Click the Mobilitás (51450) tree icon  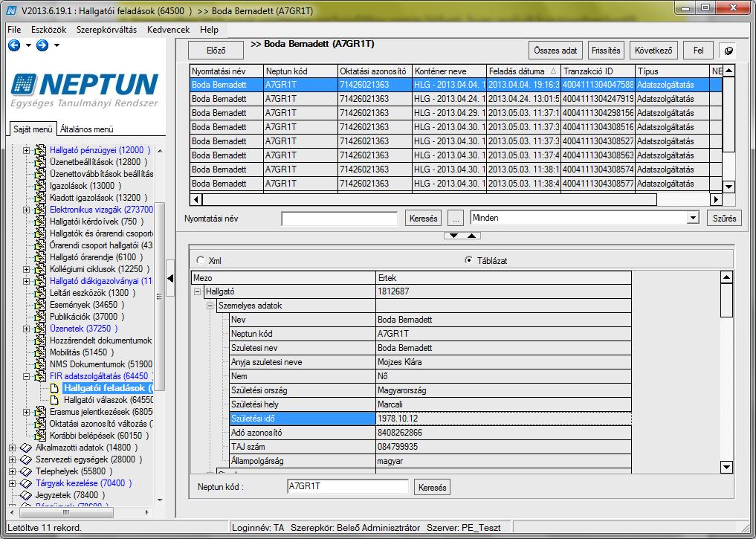(40, 352)
